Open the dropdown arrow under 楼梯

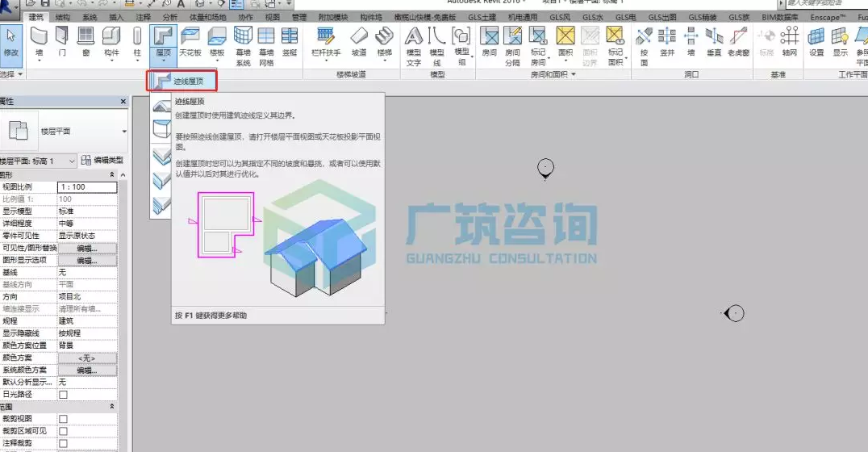[384, 61]
